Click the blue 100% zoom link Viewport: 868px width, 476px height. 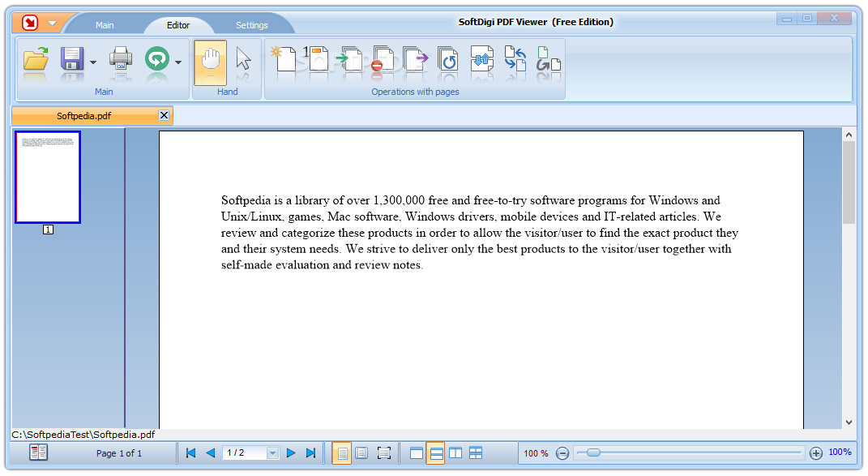840,452
